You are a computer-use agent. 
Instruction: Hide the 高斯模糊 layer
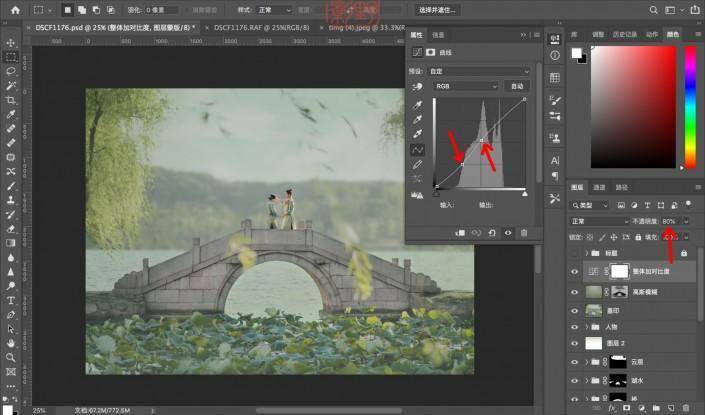[x=574, y=291]
